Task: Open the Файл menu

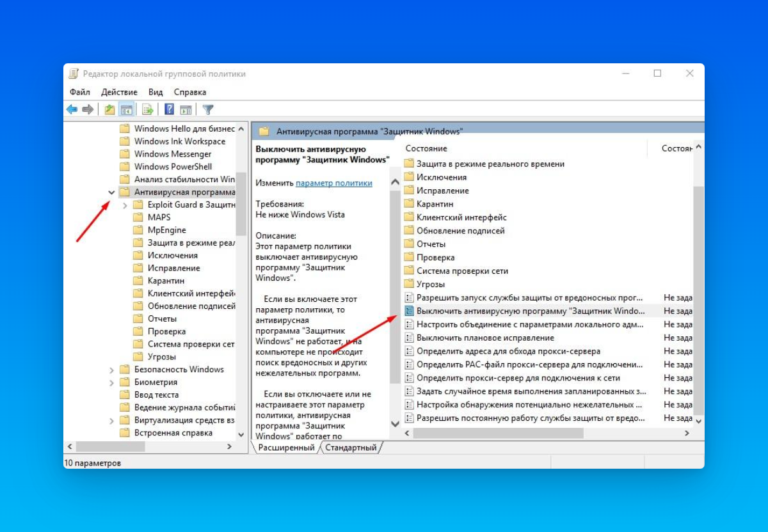Action: [x=80, y=92]
